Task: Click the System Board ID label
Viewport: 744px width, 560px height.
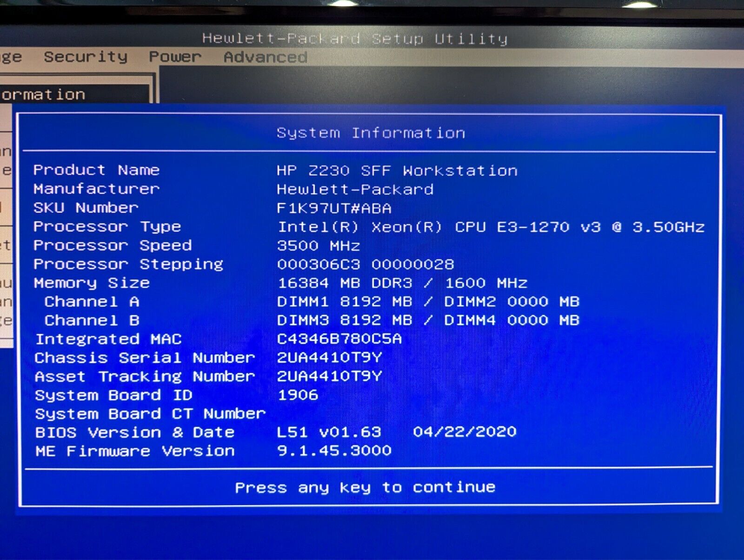Action: 113,395
